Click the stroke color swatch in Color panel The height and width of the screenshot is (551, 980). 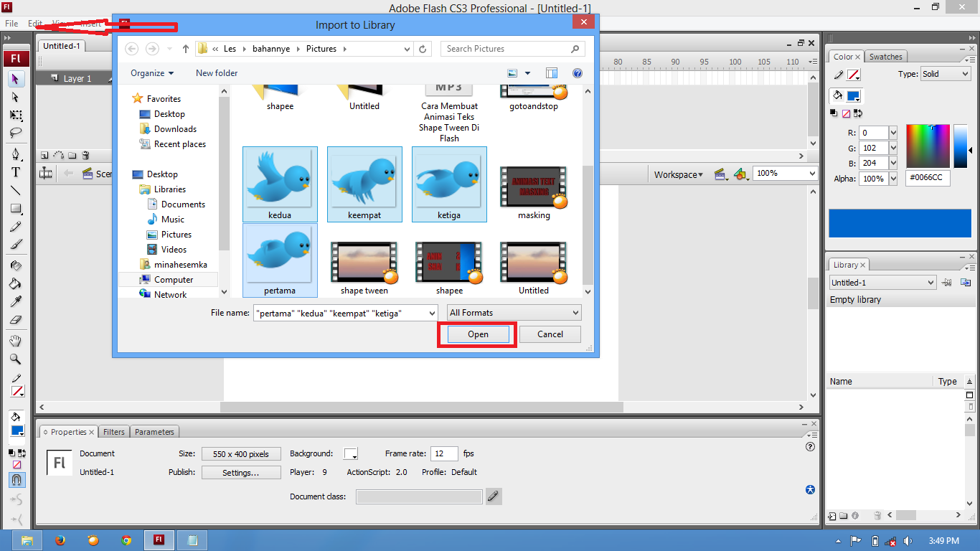[x=854, y=75]
